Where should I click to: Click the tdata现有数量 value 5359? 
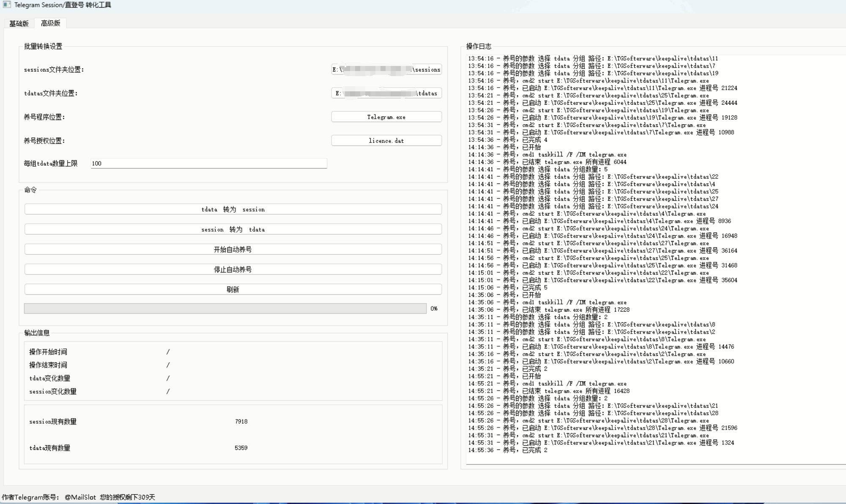click(241, 448)
